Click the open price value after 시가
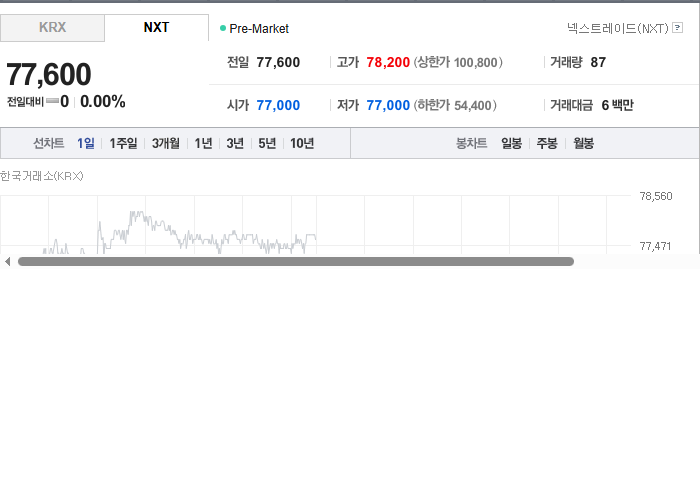The image size is (700, 490). pyautogui.click(x=278, y=105)
